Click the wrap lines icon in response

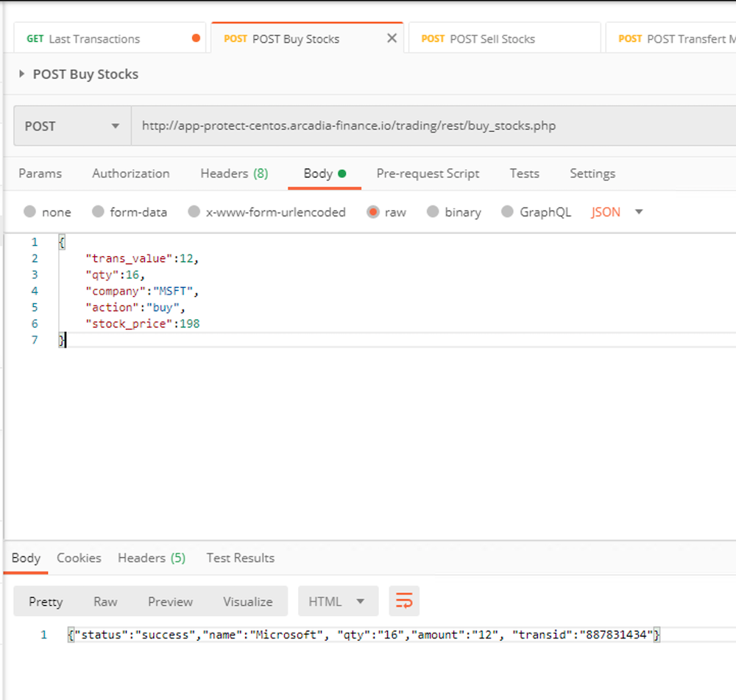tap(403, 601)
